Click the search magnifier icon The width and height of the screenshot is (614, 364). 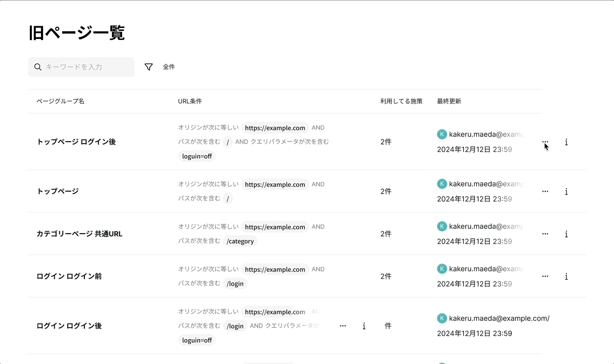38,67
